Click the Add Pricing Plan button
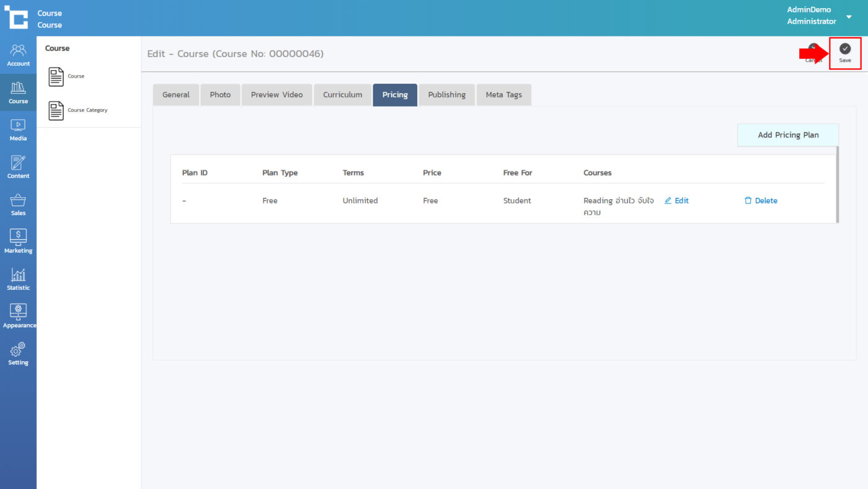Image resolution: width=868 pixels, height=489 pixels. coord(787,135)
